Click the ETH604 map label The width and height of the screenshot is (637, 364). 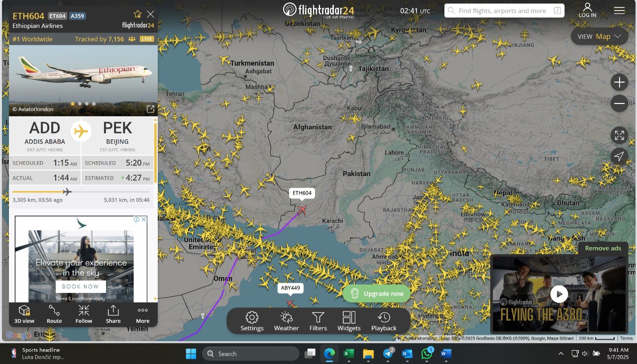pos(302,193)
